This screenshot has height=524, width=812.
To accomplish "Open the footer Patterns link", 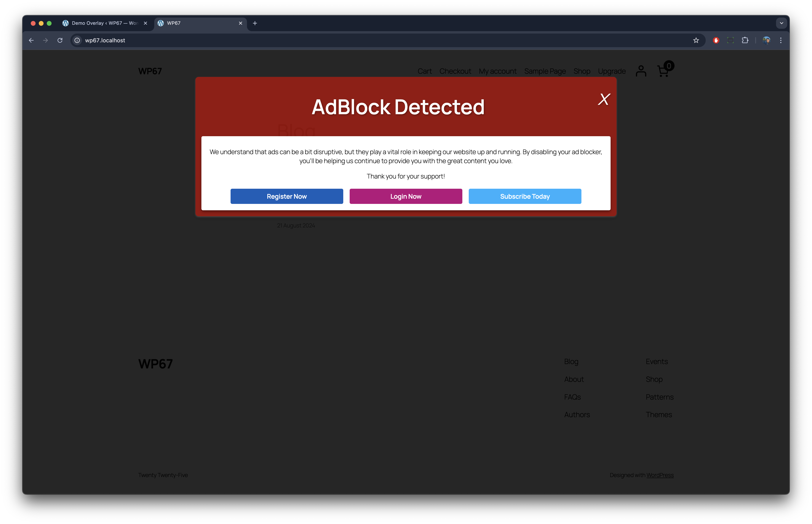I will [x=660, y=397].
